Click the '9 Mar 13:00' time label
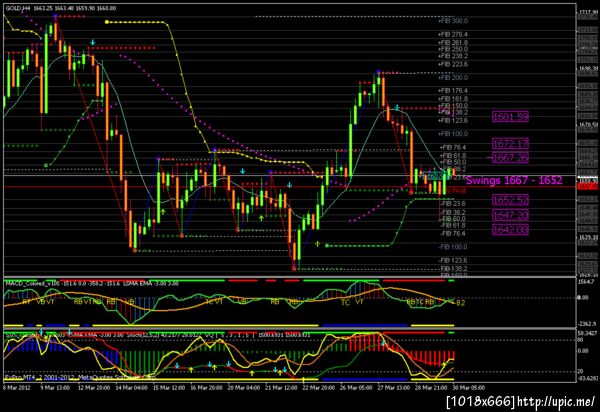The width and height of the screenshot is (600, 412). 55,388
